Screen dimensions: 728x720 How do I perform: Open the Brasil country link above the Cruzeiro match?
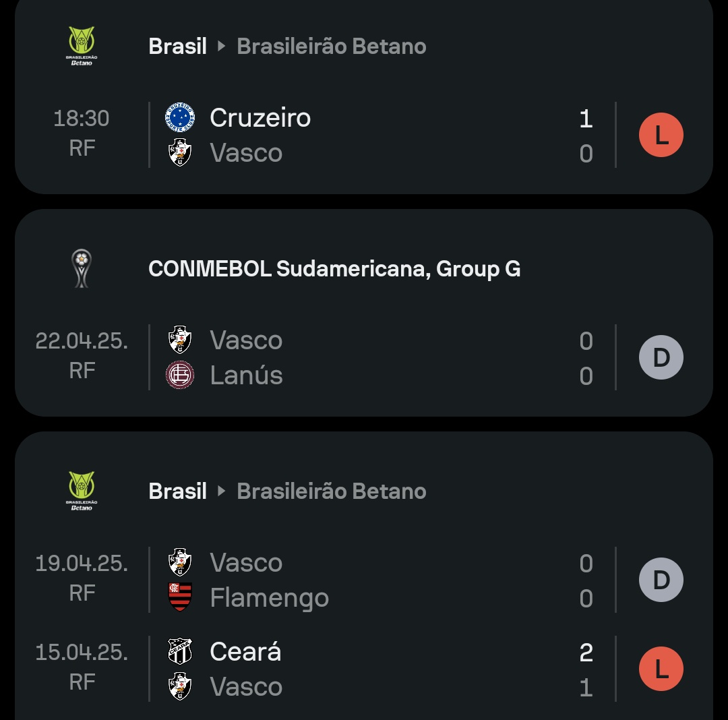tap(177, 46)
